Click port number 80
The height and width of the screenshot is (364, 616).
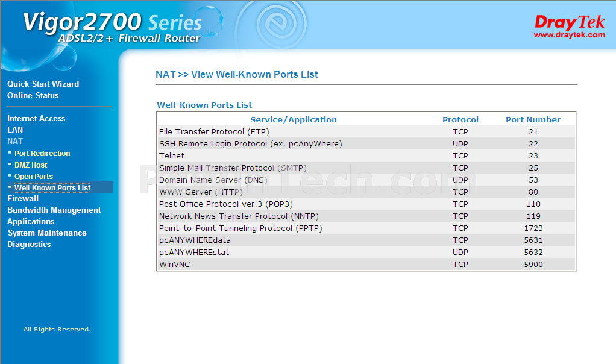tap(533, 192)
